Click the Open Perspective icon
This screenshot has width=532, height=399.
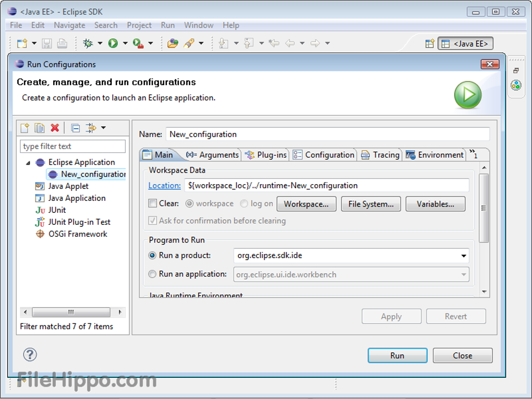[429, 44]
